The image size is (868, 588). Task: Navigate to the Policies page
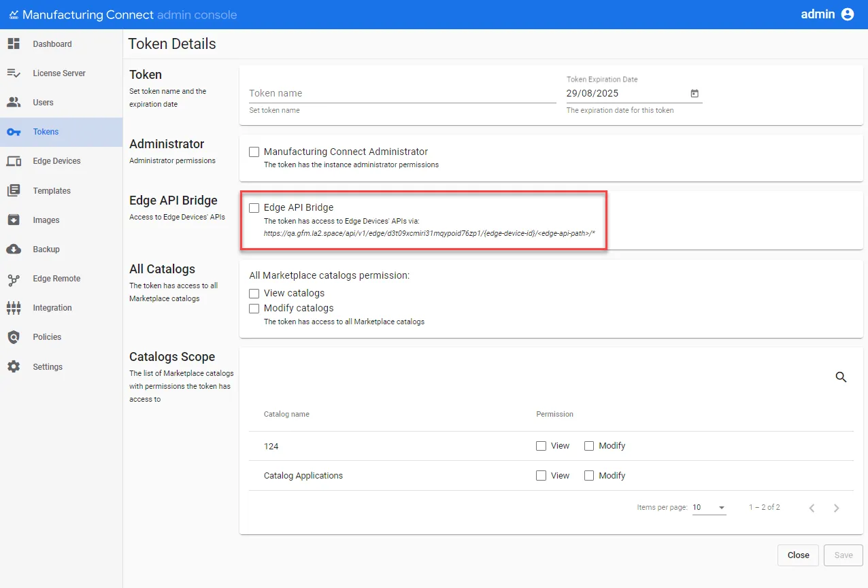[x=61, y=337]
